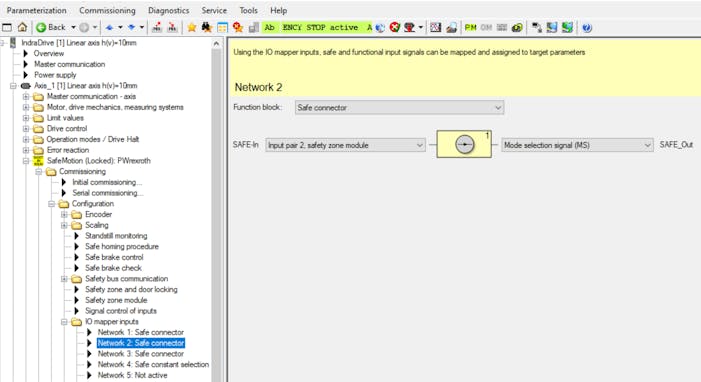Image resolution: width=701 pixels, height=382 pixels.
Task: Select Standstill monitoring item
Action: (x=116, y=236)
